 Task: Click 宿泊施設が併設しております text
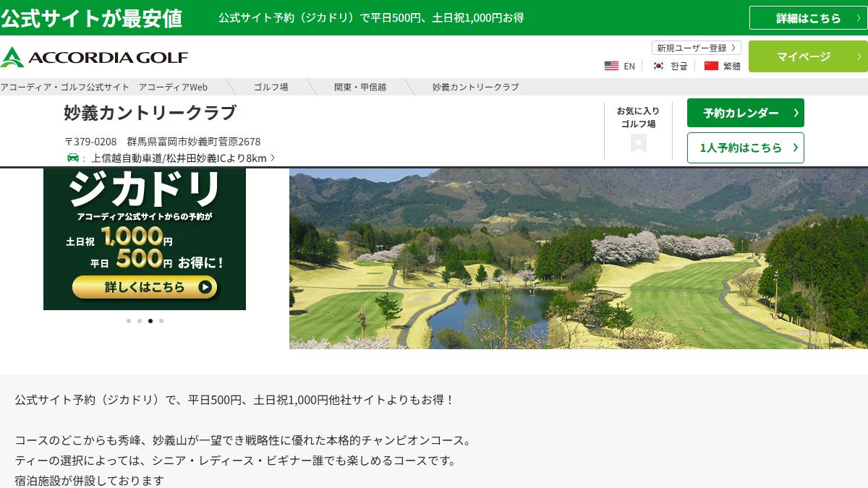pos(89,480)
